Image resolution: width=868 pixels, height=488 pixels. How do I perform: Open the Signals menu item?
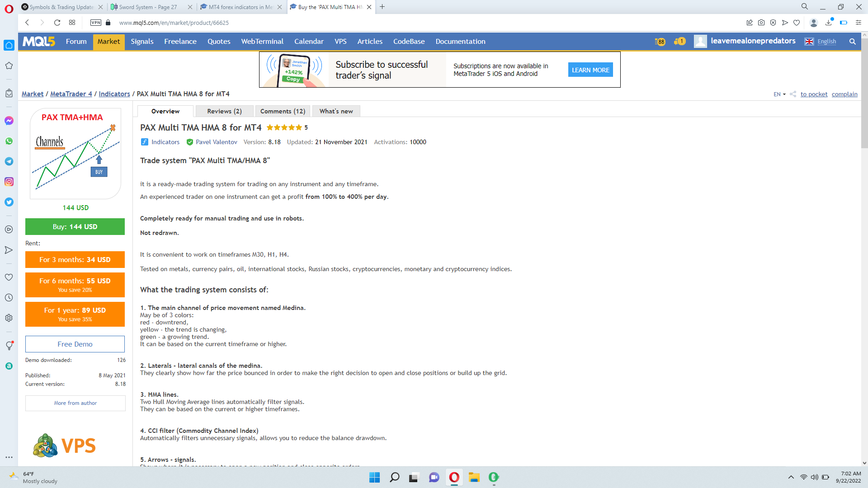tap(142, 42)
